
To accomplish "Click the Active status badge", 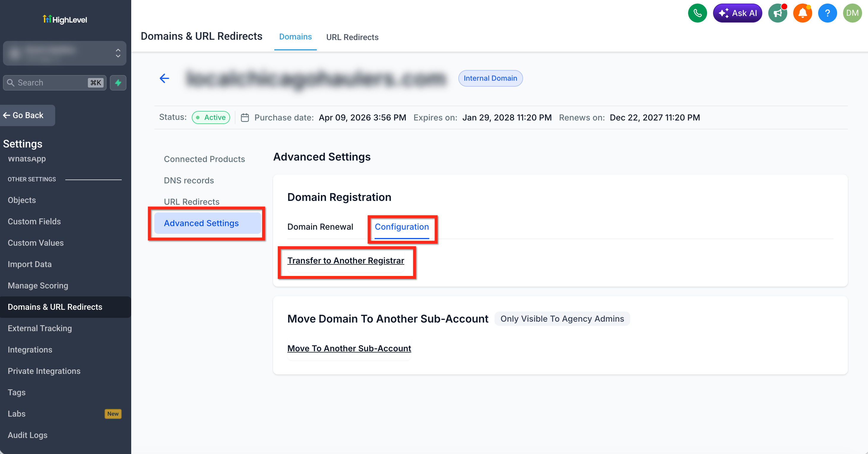I will tap(211, 117).
